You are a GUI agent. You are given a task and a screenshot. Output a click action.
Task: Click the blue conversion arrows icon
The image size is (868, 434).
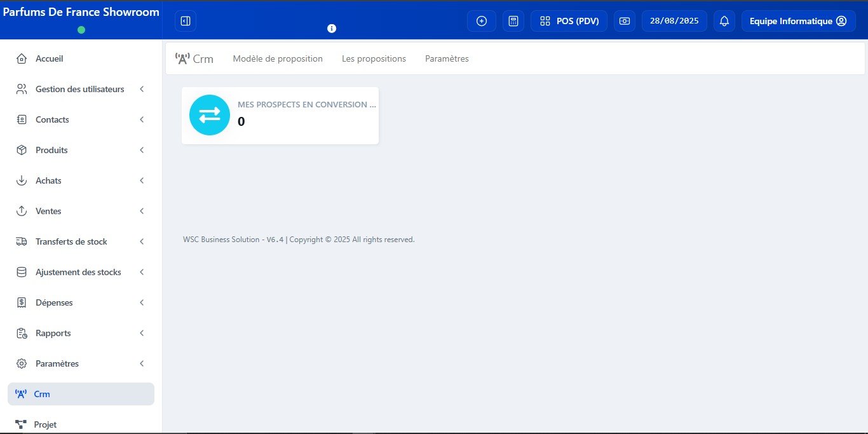210,115
